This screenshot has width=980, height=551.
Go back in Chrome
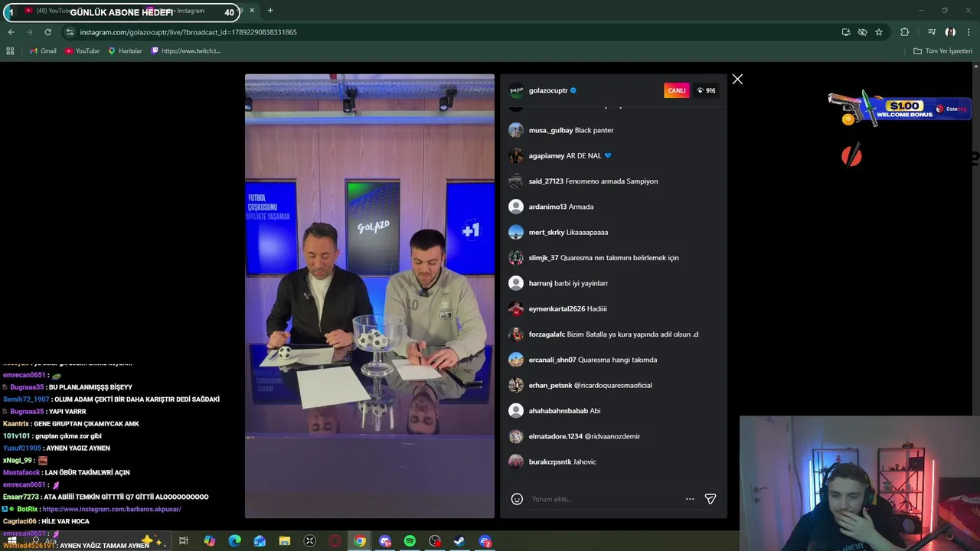(11, 32)
